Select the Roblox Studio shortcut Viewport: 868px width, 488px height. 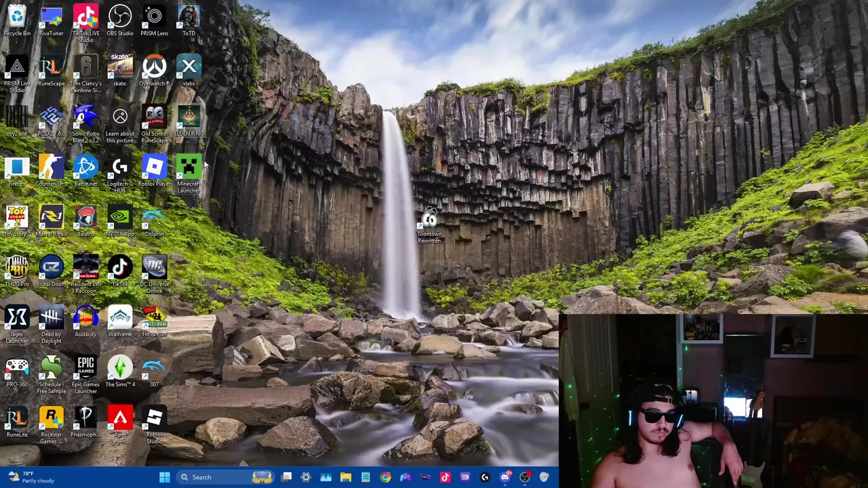(154, 425)
